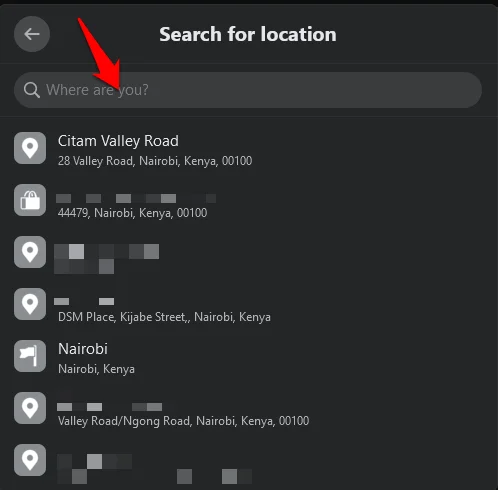Screen dimensions: 498x490
Task: Focus the 'Where are you?' search field
Action: tap(248, 90)
